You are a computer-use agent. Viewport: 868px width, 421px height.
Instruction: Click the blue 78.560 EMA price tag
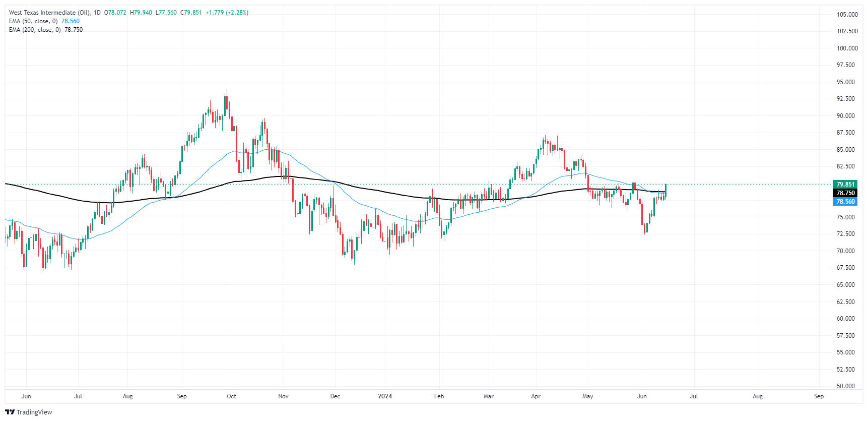click(x=845, y=202)
